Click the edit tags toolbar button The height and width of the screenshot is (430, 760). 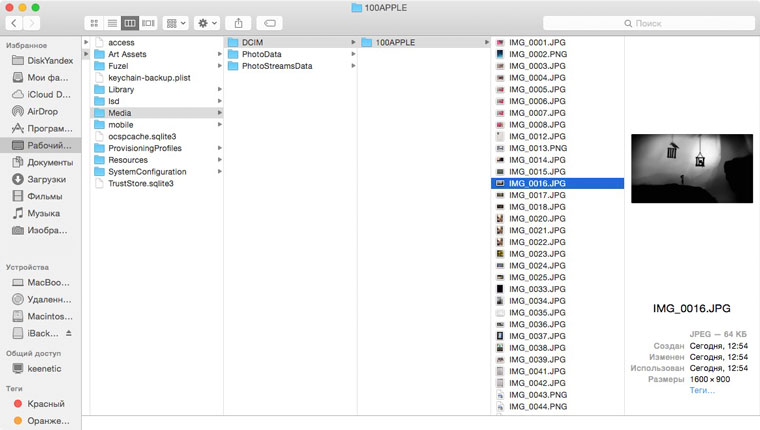coord(269,22)
